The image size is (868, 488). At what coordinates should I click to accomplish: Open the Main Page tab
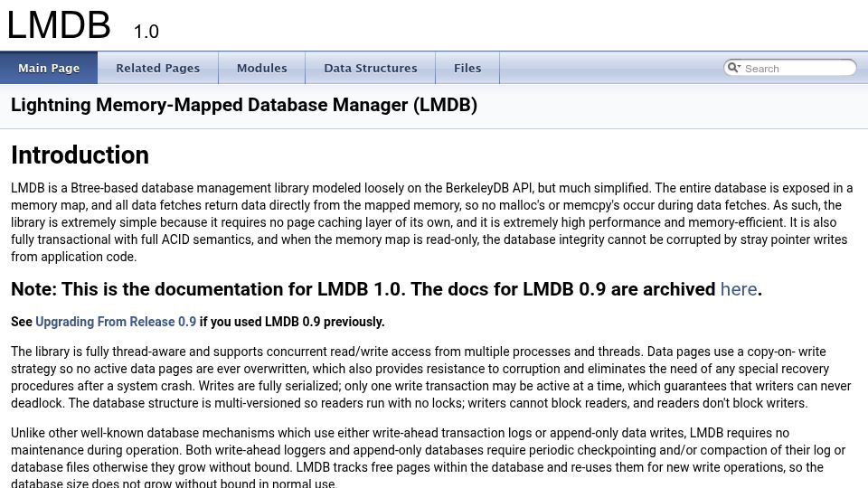tap(49, 68)
